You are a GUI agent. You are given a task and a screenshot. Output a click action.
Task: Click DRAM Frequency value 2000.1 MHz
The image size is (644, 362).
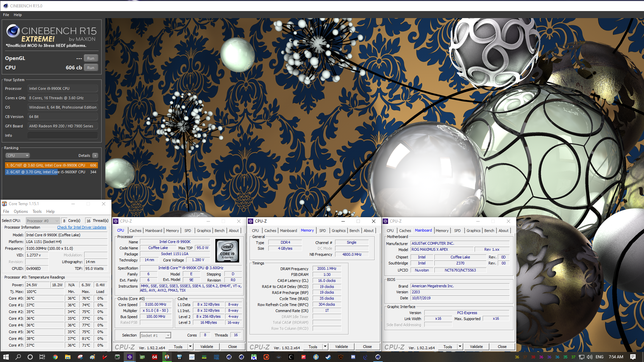pos(327,268)
